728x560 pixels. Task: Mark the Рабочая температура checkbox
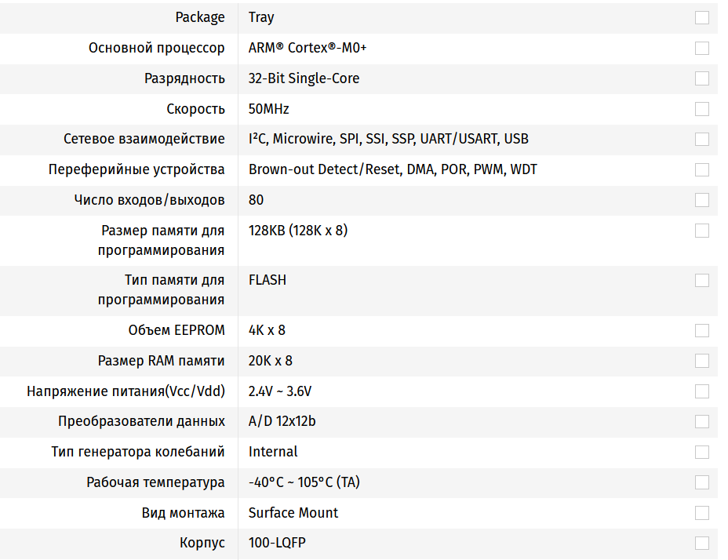point(701,482)
